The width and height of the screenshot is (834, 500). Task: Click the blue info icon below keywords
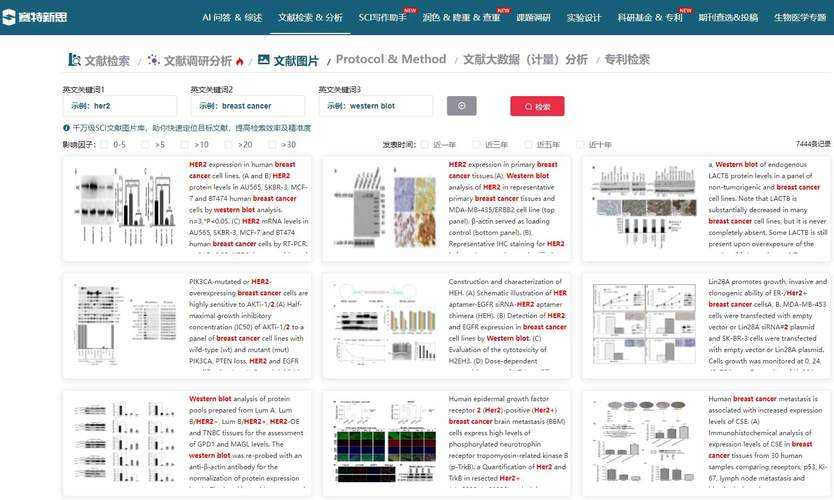pyautogui.click(x=66, y=128)
